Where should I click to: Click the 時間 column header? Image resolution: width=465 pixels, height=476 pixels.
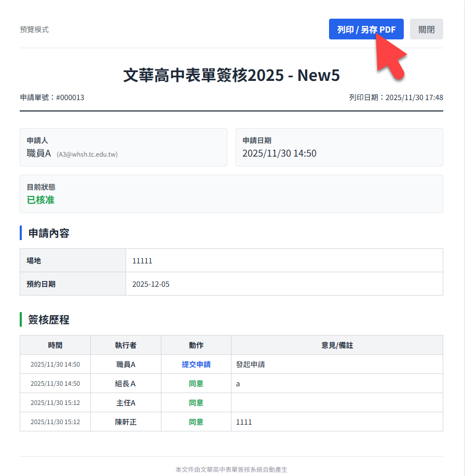click(55, 345)
